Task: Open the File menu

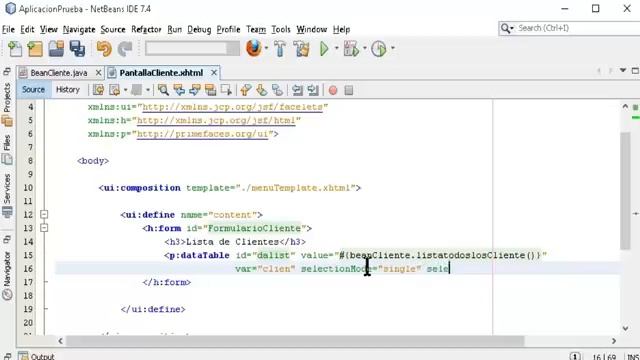Action: pos(8,29)
